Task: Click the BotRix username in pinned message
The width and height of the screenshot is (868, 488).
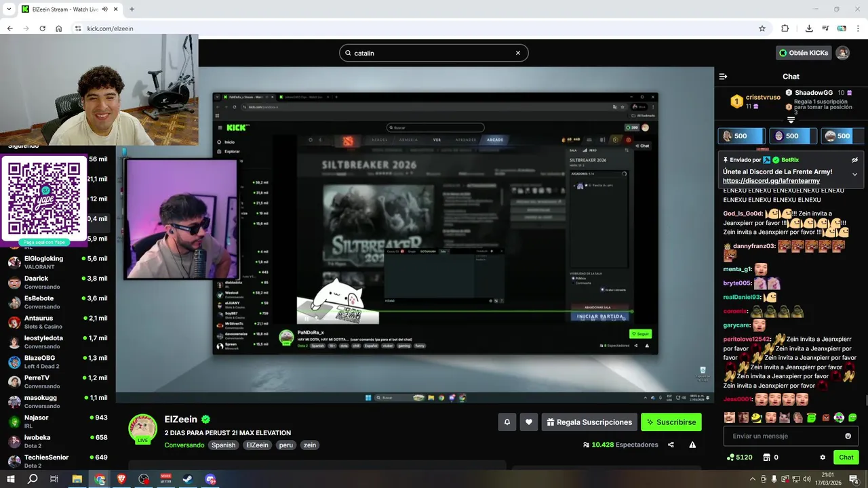Action: [x=790, y=160]
